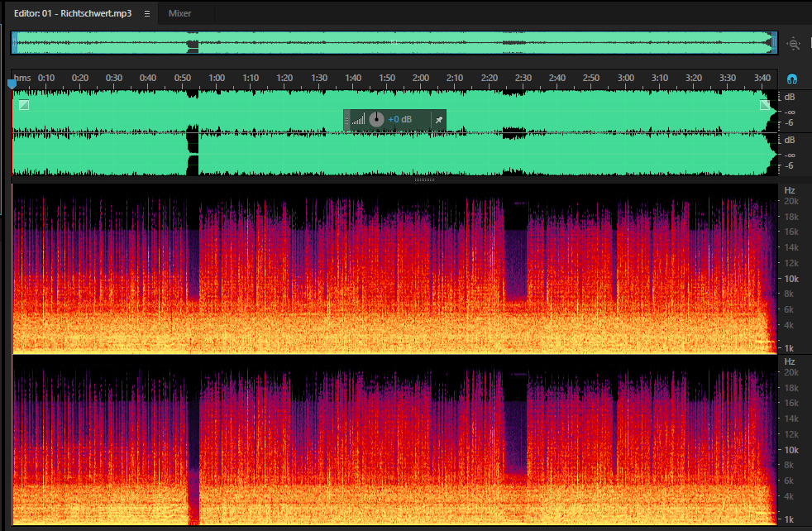Click the divider grip between waveform and spectrogram
812x531 pixels.
tap(425, 179)
